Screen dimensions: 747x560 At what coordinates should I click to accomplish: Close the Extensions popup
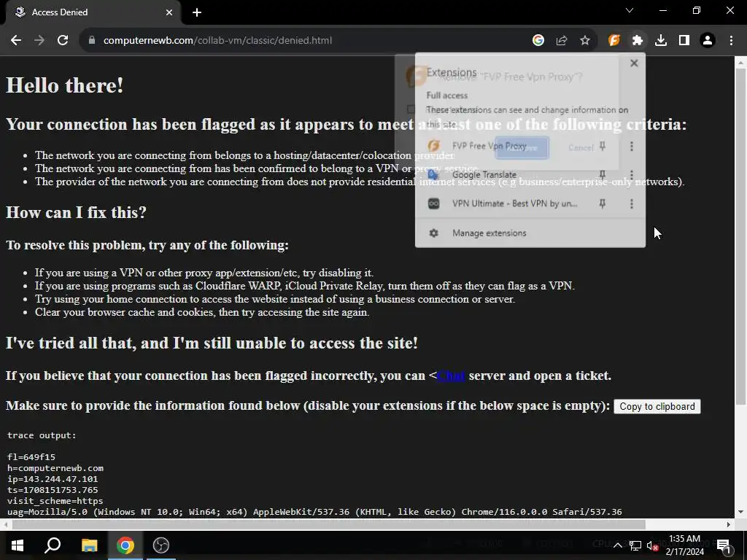tap(634, 63)
